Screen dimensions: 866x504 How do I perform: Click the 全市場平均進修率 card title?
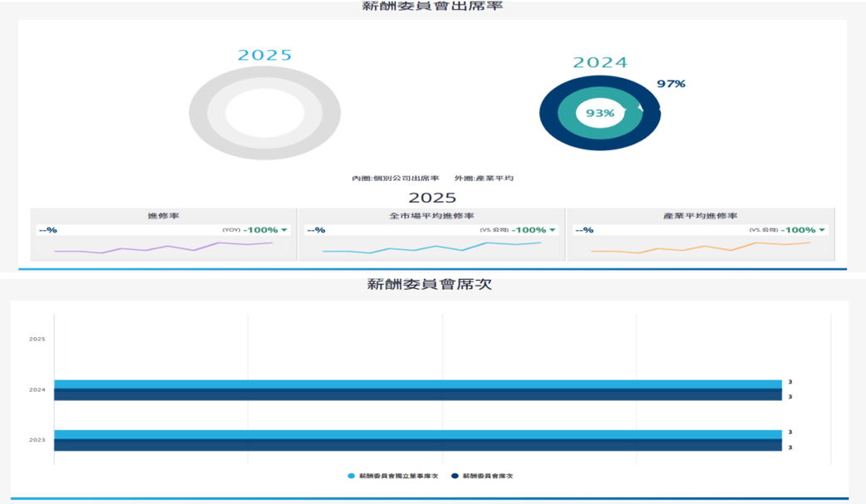[x=431, y=216]
